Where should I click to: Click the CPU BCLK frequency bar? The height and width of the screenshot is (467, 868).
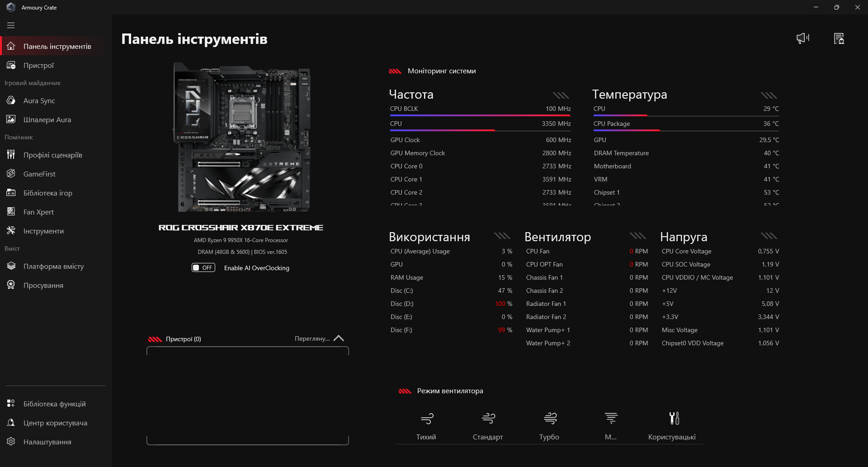pos(480,115)
